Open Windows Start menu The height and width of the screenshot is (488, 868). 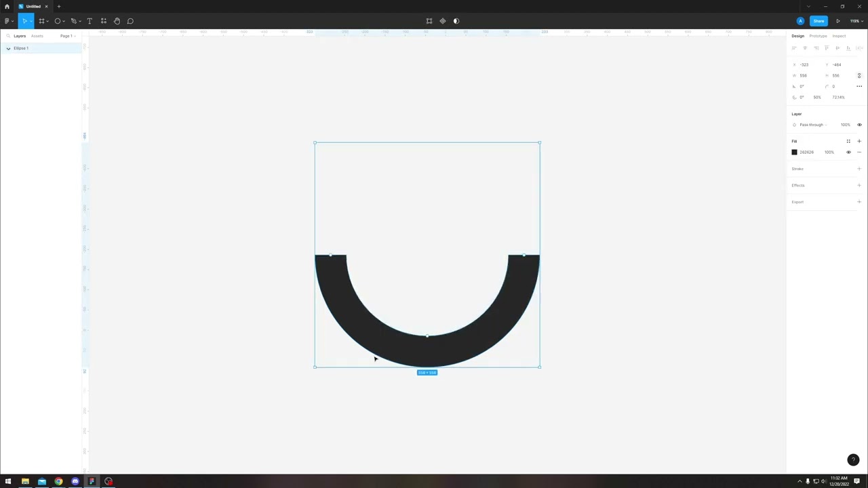coord(8,481)
